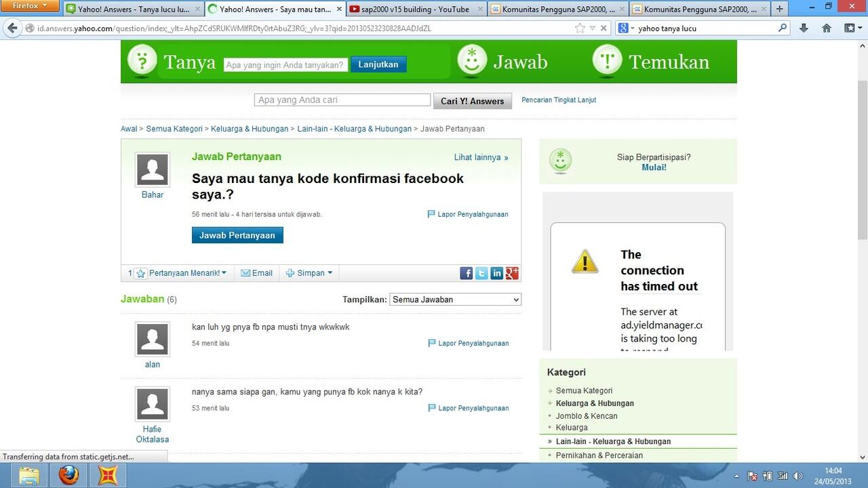Click Firefox icon in the taskbar

tap(68, 475)
